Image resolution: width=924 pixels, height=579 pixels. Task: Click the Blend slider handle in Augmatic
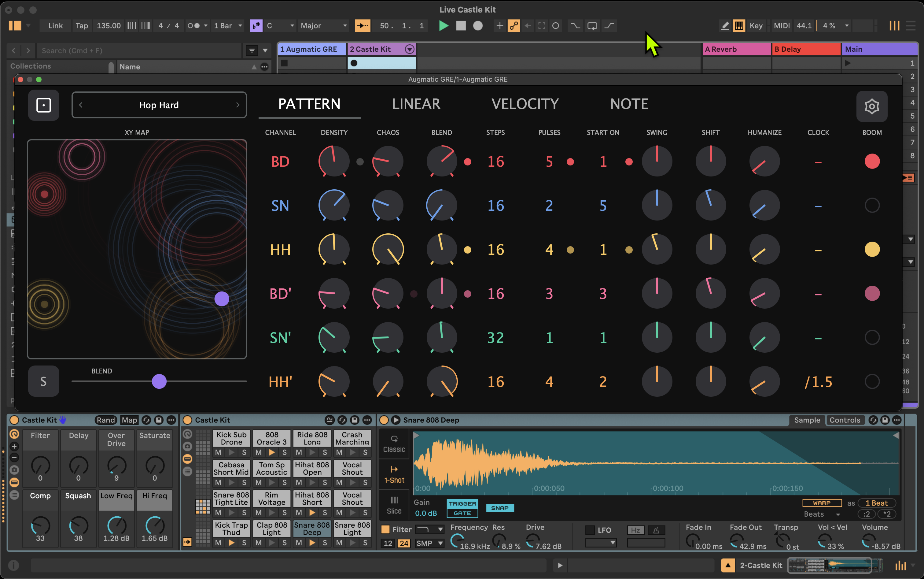159,381
